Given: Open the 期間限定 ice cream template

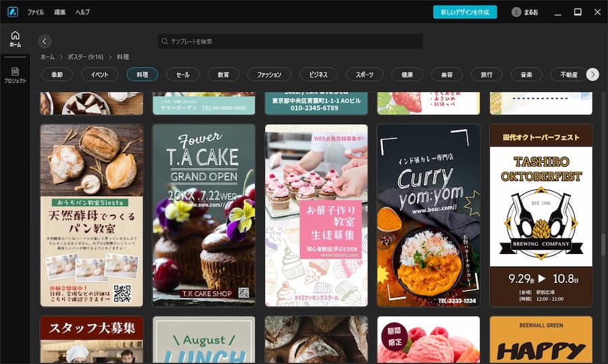Looking at the screenshot, I should click(428, 340).
